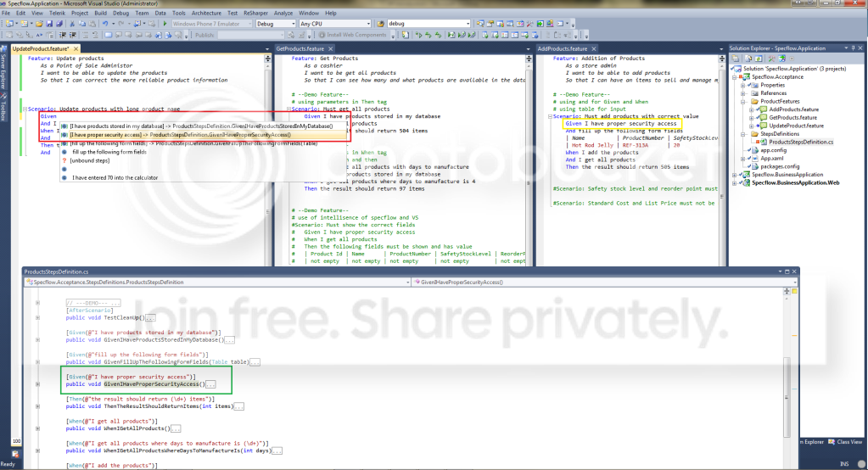The image size is (868, 470).
Task: Click Refresh icon in Solution Explorer toolbar
Action: (759, 59)
